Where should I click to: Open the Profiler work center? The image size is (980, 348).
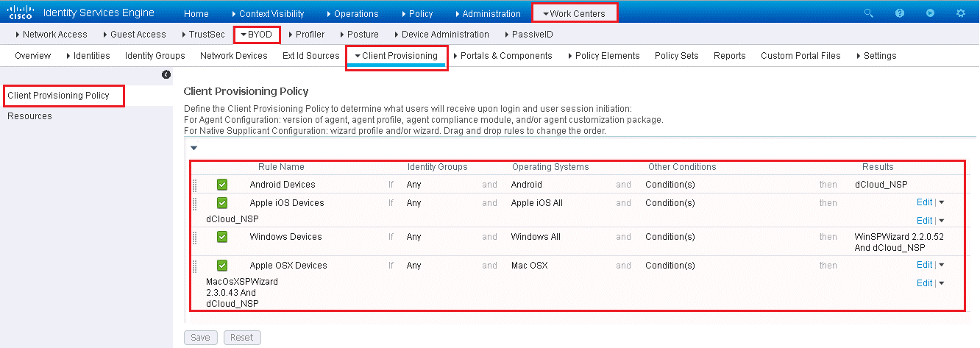(307, 35)
